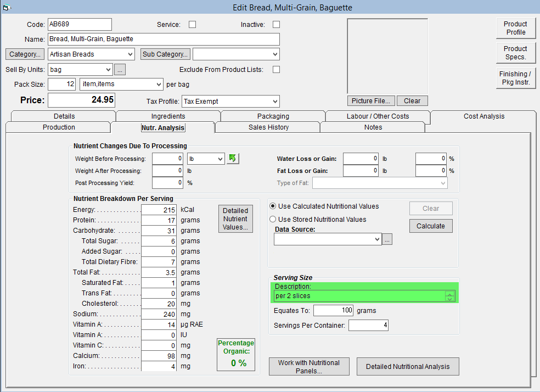The image size is (540, 392).
Task: Clear the product picture
Action: pos(412,101)
